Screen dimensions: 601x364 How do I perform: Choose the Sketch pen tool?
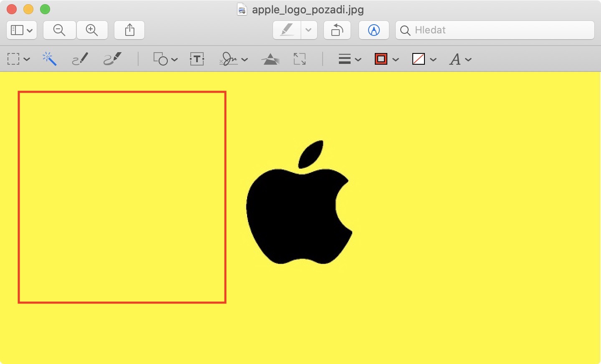pos(80,59)
